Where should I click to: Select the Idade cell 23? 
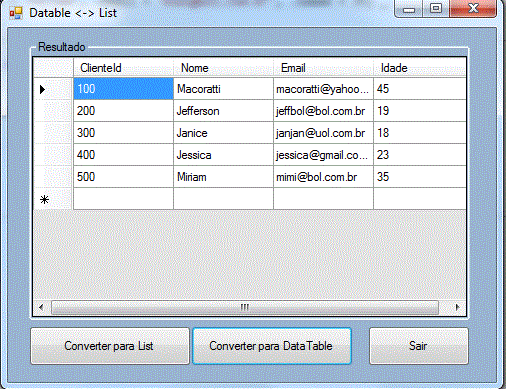[420, 155]
